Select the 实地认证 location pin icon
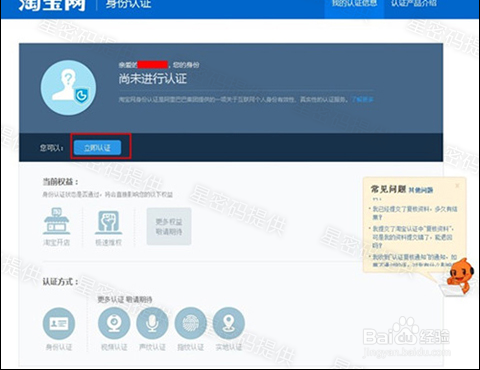Viewport: 480px width, 370px height. click(229, 323)
